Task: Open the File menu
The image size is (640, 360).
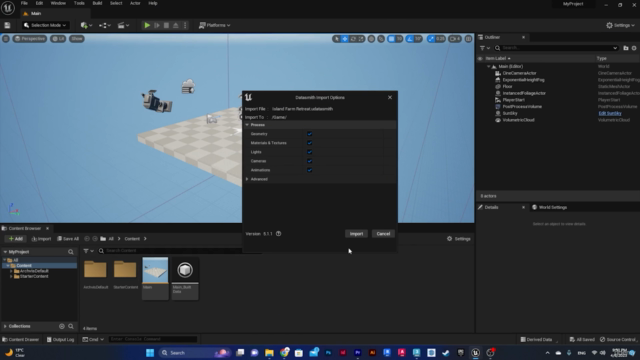Action: point(24,3)
